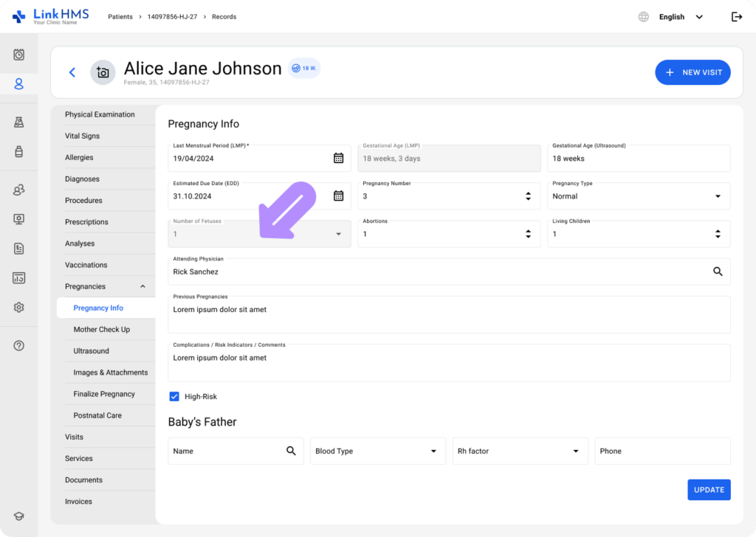Click the graduation cap icon at bottom
This screenshot has width=756, height=537.
point(19,516)
